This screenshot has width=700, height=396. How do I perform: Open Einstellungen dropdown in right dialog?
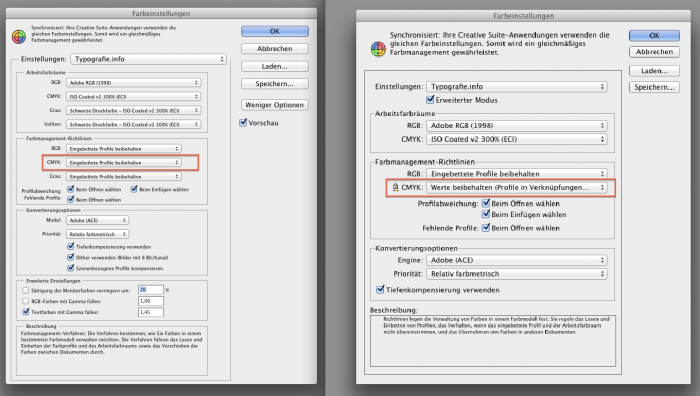point(517,86)
